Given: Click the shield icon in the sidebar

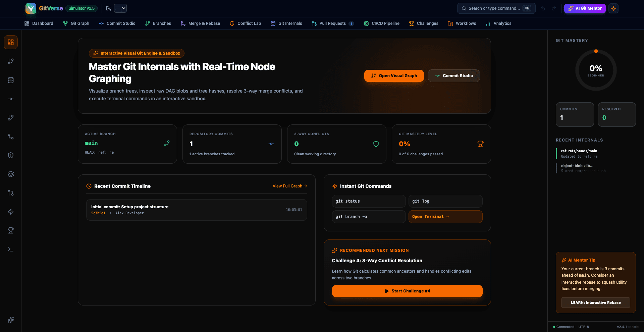Looking at the screenshot, I should coord(11,155).
